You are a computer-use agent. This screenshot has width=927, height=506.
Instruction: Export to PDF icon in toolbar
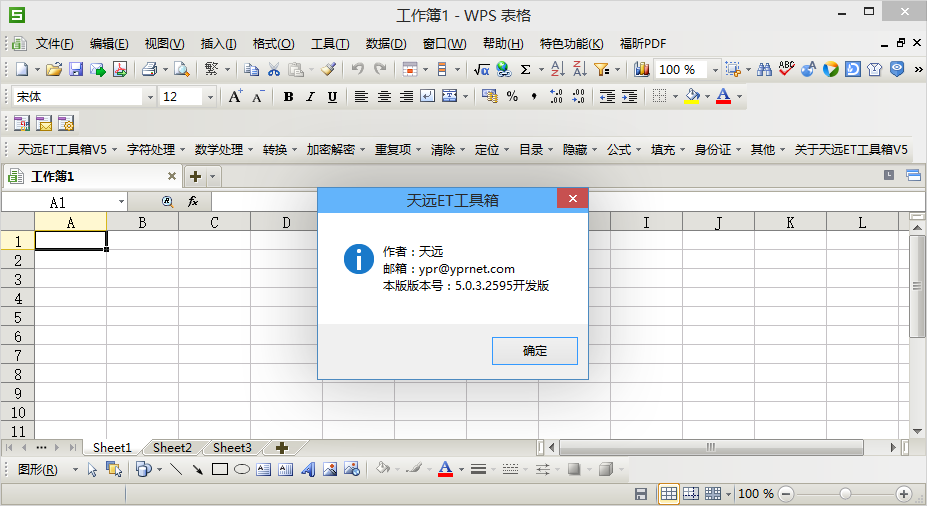tap(120, 70)
